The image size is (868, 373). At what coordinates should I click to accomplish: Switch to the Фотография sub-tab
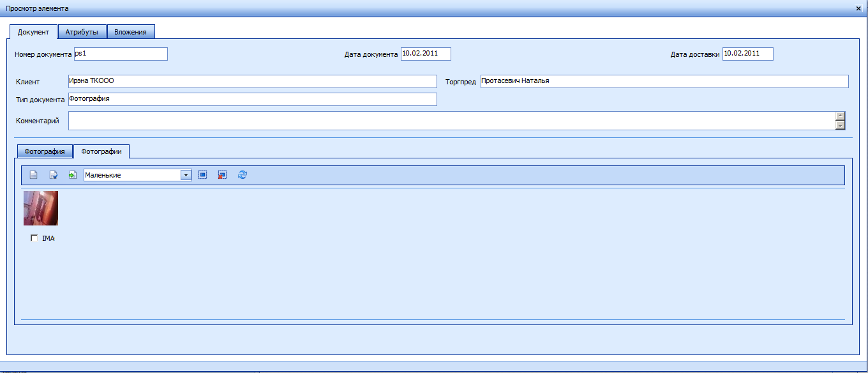coord(45,152)
